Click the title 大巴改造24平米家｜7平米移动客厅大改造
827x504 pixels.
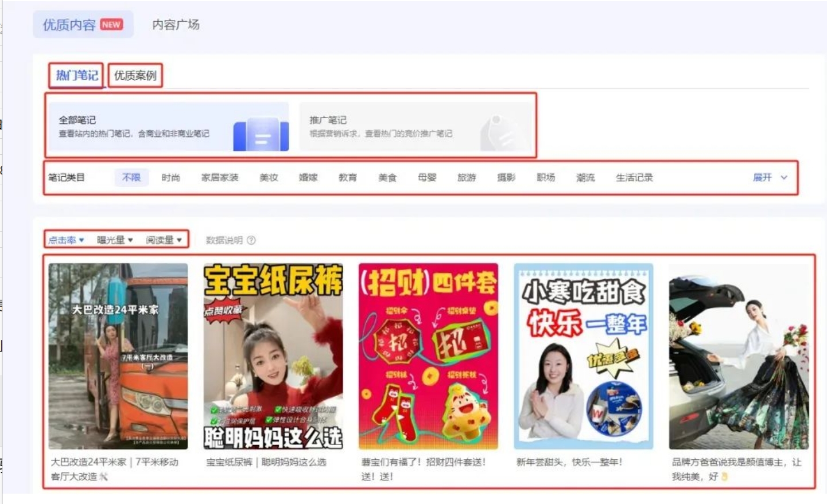(x=115, y=469)
